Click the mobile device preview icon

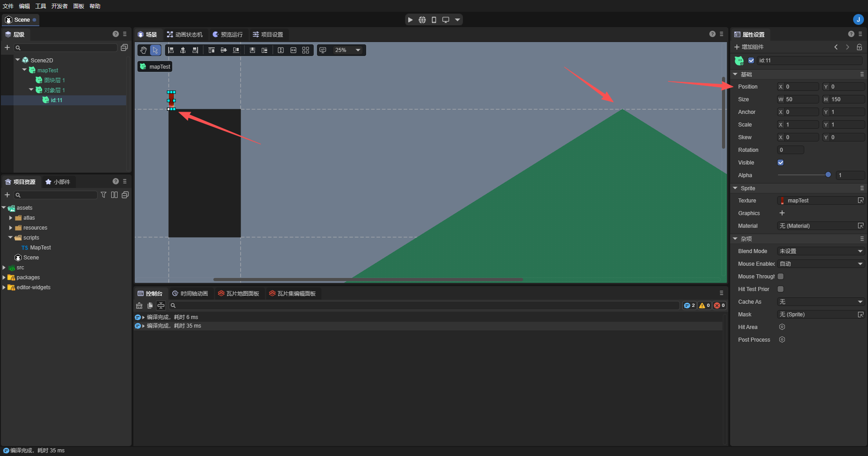(x=434, y=20)
